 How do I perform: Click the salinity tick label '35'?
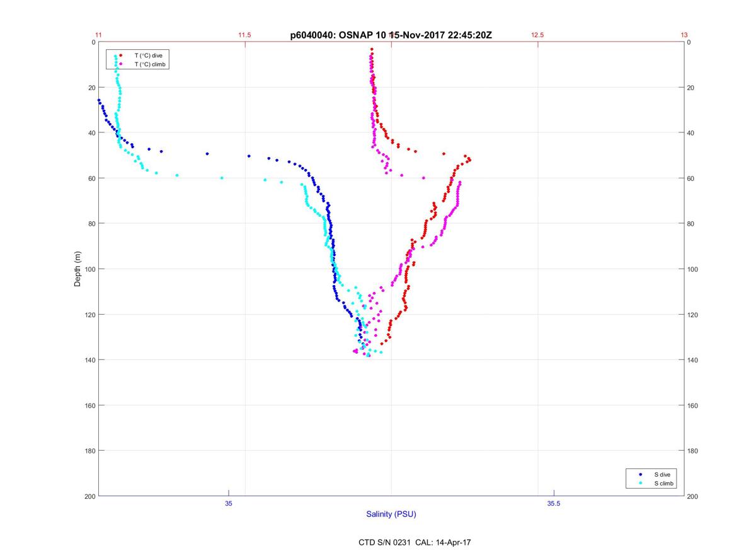(229, 503)
